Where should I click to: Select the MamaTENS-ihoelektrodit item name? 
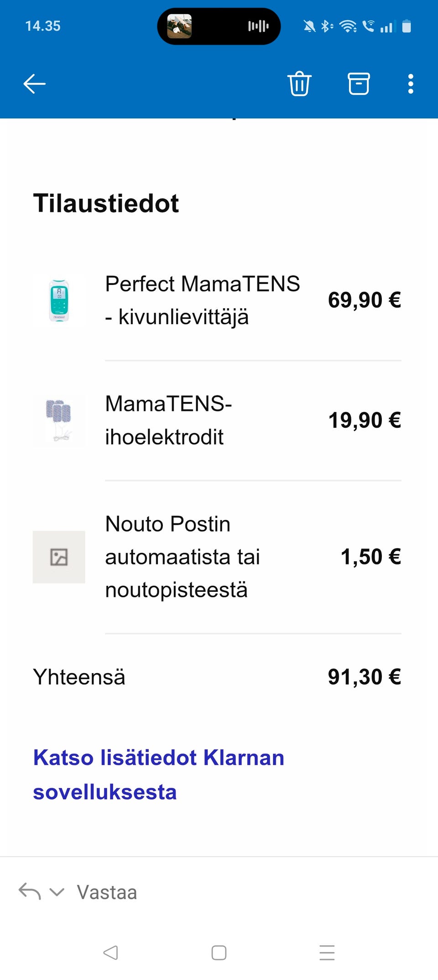click(168, 420)
